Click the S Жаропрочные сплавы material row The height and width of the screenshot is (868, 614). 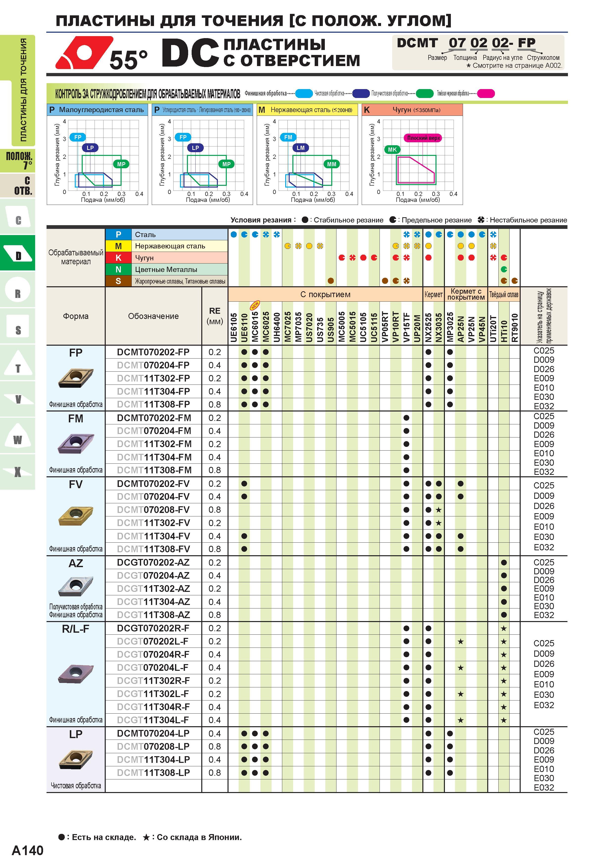tap(166, 281)
